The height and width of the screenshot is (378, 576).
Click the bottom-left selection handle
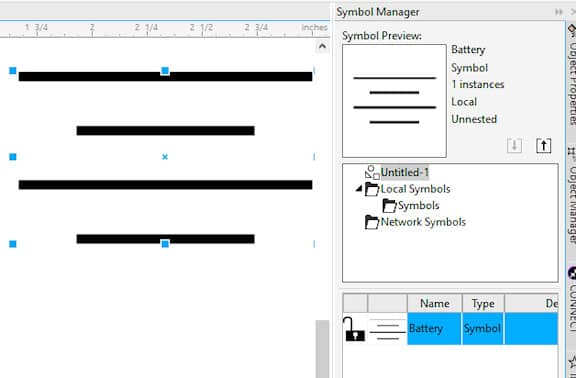click(x=13, y=244)
